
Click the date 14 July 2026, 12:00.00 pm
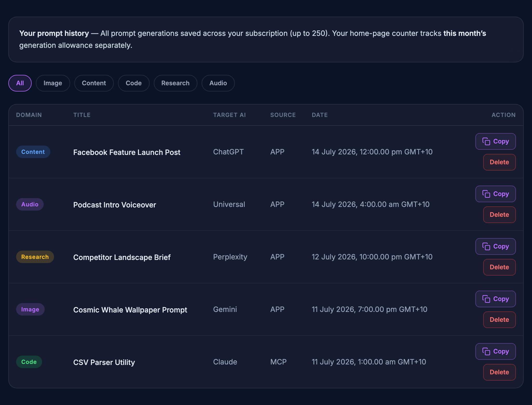tap(372, 152)
